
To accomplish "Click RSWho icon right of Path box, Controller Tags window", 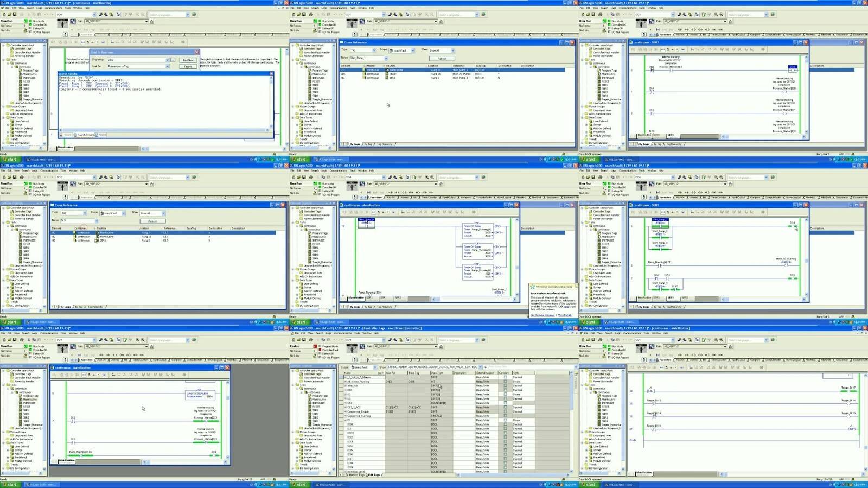I will 440,346.
